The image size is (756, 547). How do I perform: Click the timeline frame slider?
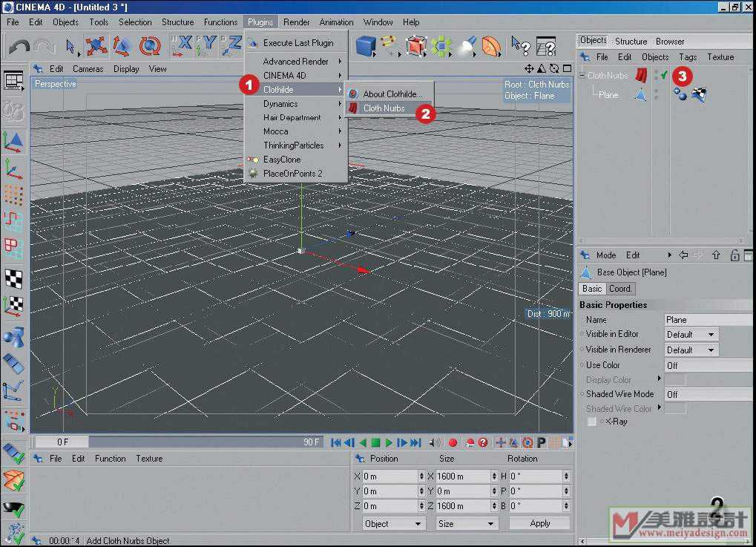pos(177,442)
